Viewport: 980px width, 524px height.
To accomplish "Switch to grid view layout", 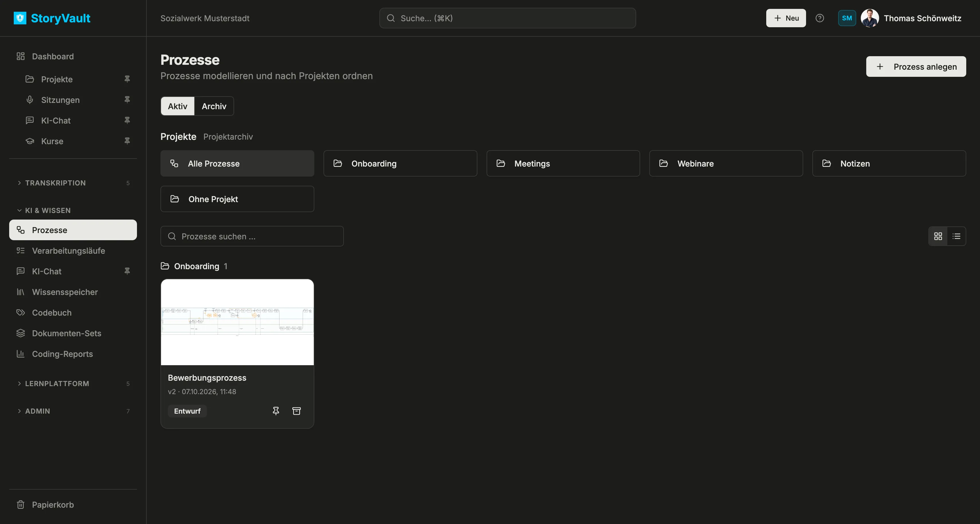I will [938, 236].
